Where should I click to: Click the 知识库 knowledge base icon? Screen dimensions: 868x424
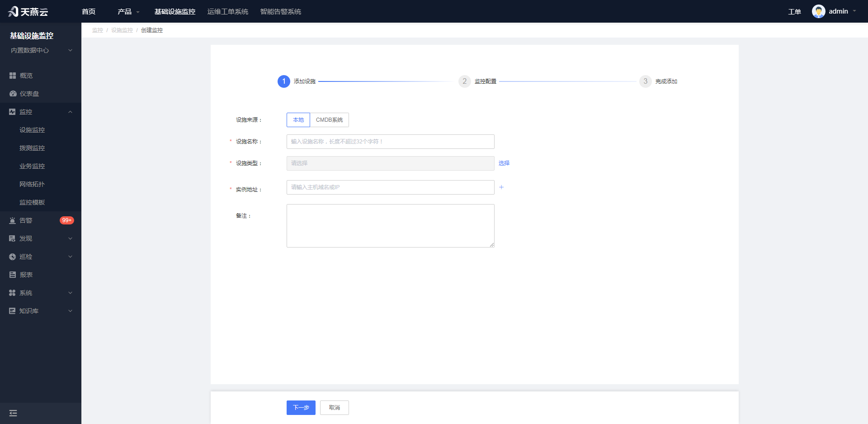[12, 311]
